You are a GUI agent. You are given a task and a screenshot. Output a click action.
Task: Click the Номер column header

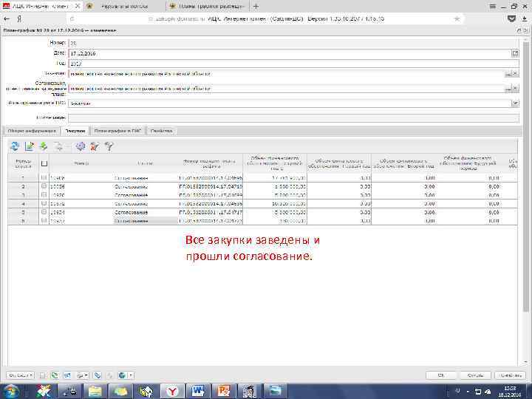81,163
